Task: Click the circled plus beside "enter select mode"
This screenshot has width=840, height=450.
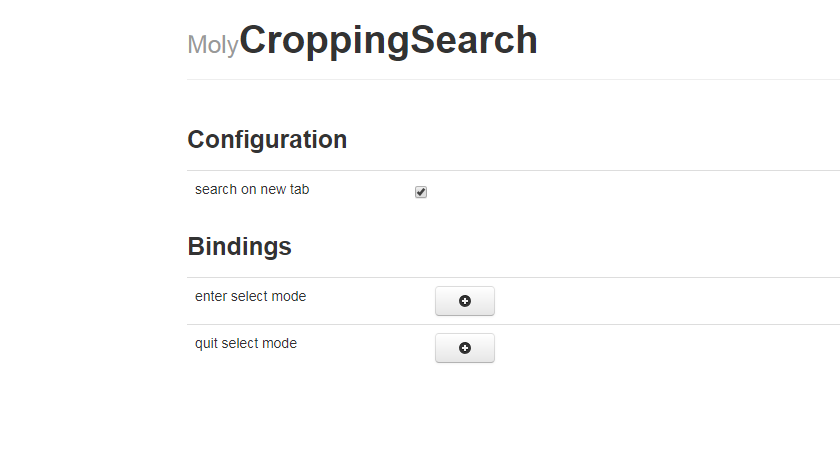Action: [464, 301]
